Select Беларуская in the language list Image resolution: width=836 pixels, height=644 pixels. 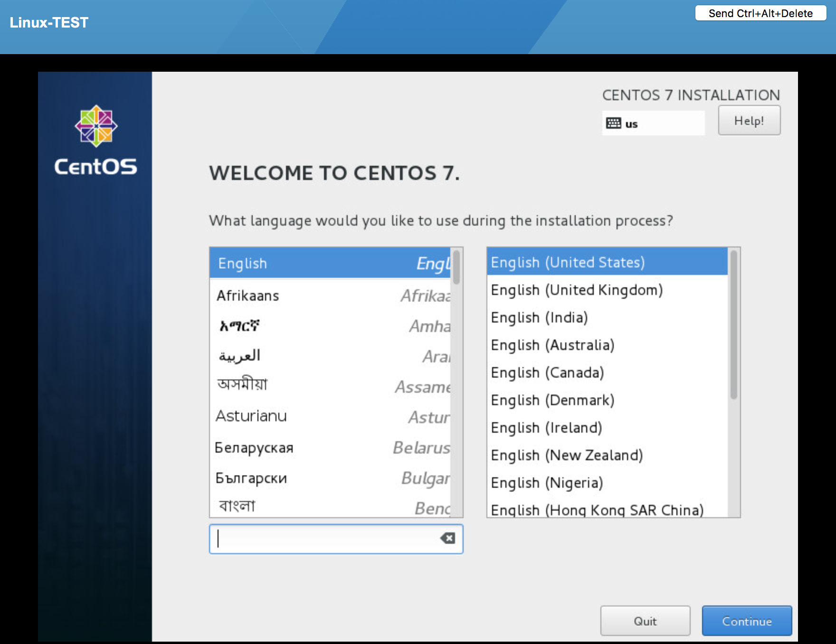tap(330, 447)
